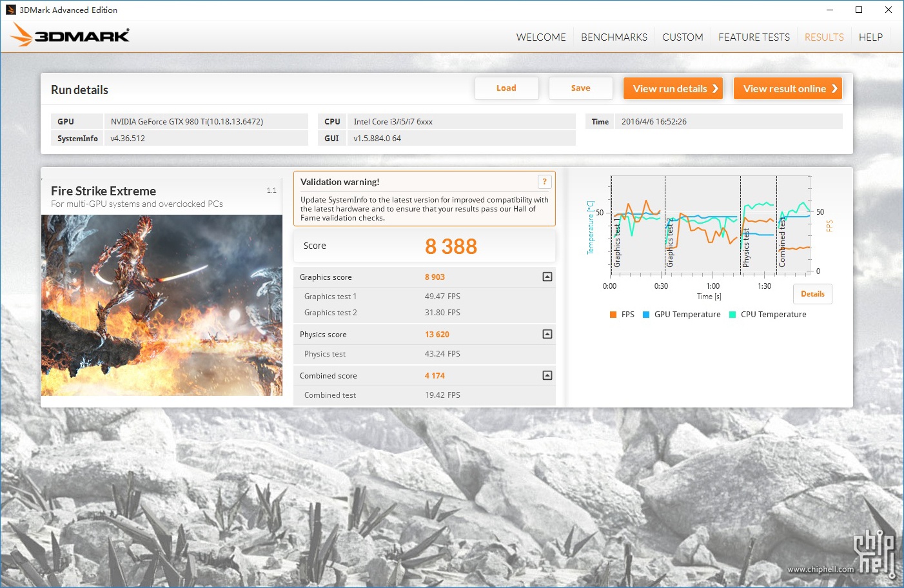This screenshot has height=588, width=904.
Task: Click View run details button
Action: point(673,88)
